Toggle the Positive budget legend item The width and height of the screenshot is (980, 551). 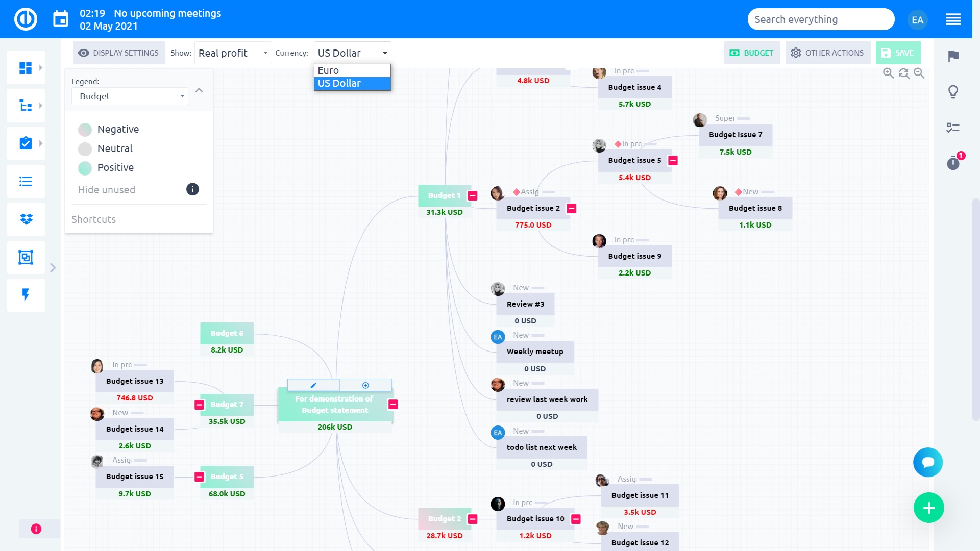114,167
